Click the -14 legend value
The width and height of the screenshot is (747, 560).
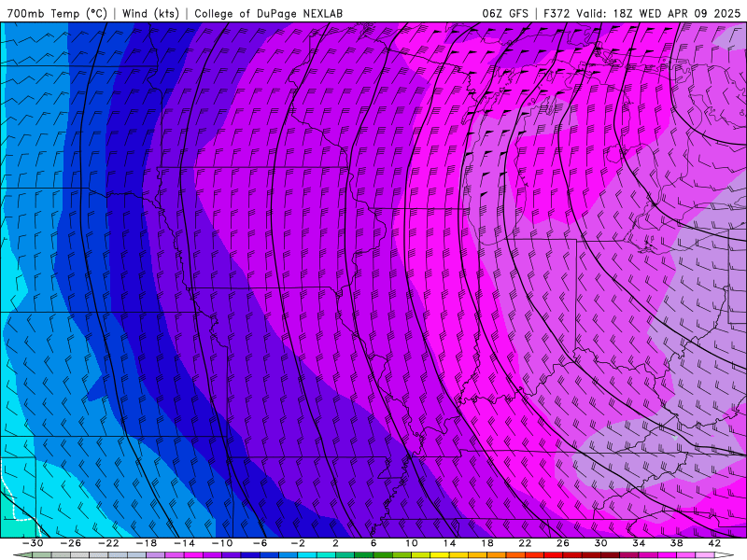(184, 543)
